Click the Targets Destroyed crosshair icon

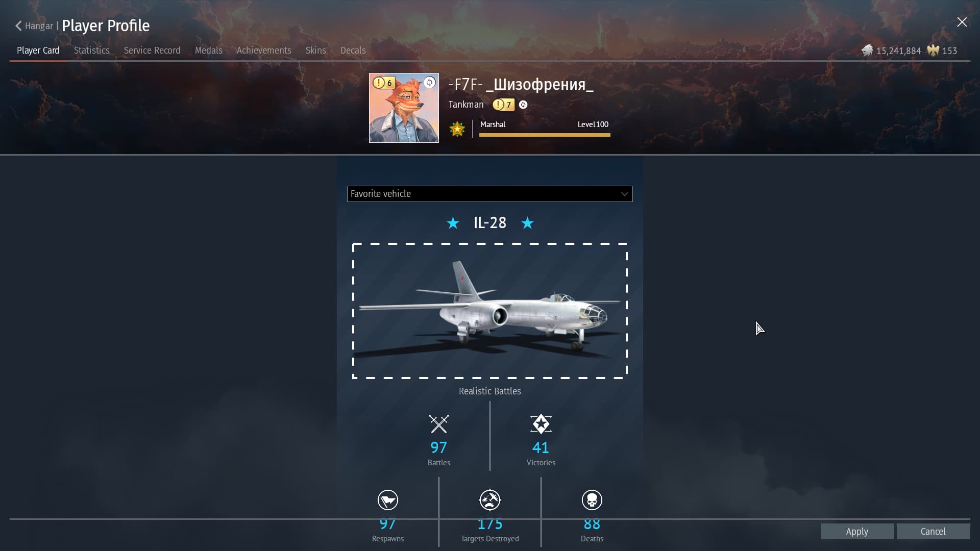[x=490, y=500]
